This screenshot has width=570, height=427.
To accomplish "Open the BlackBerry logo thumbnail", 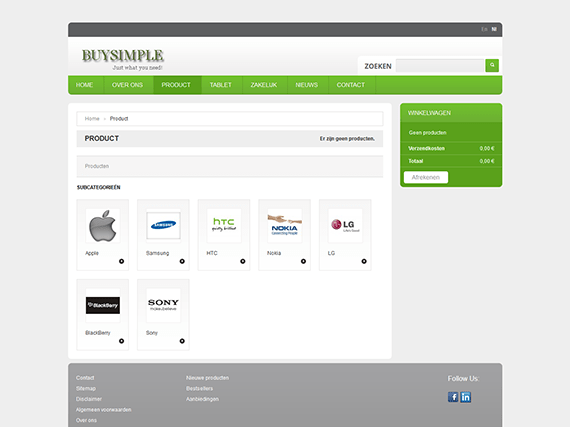I will 103,305.
